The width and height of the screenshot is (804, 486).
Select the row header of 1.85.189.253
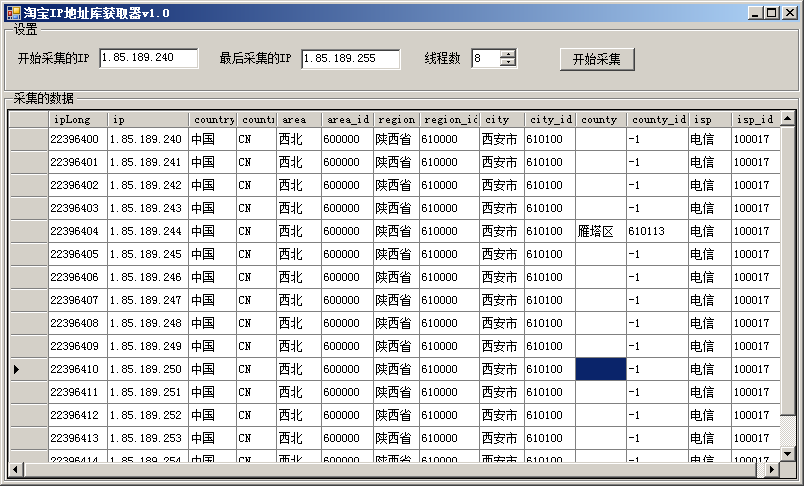pos(29,438)
